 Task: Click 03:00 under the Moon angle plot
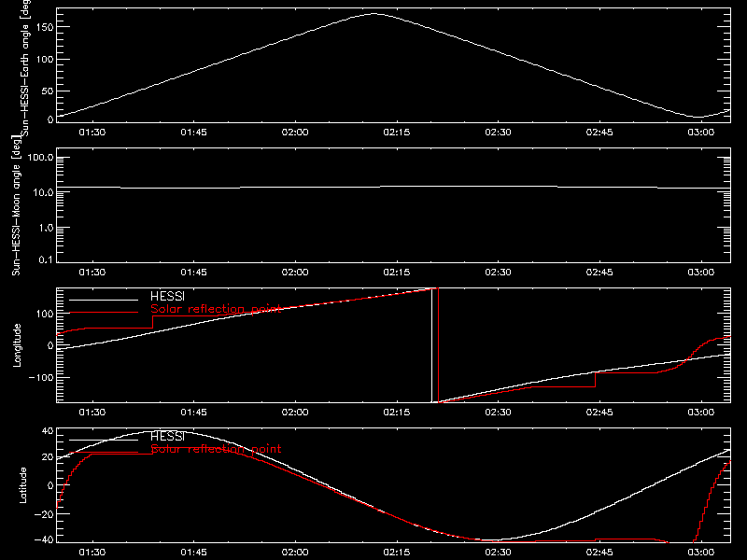tap(701, 273)
